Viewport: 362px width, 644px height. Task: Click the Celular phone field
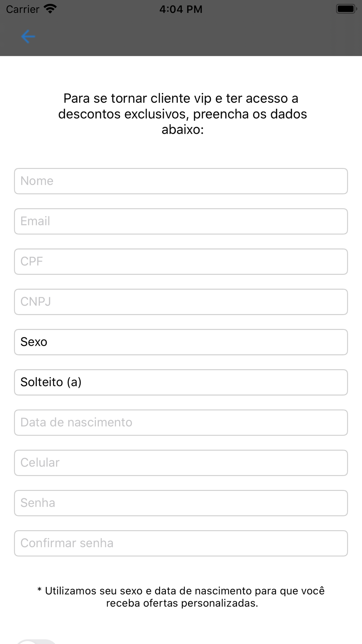pos(181,463)
